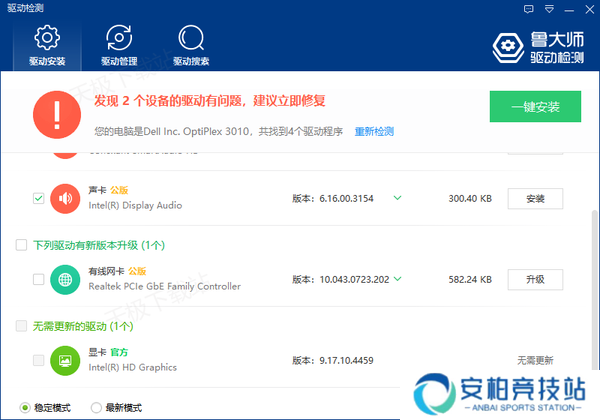The image size is (600, 420).
Task: Click 安装 button for Intel Display Audio
Action: click(535, 199)
